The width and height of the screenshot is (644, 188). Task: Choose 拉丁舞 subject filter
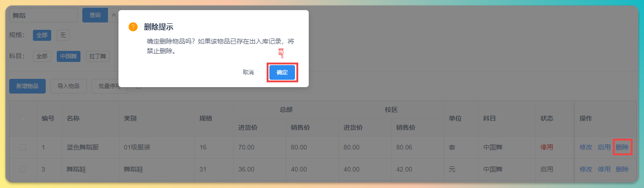coord(97,56)
